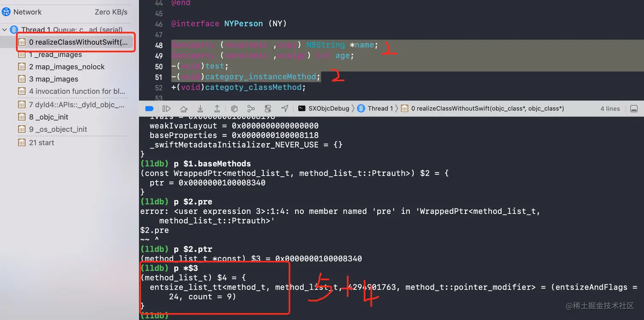Click the Zero KB/s network value

pos(111,12)
